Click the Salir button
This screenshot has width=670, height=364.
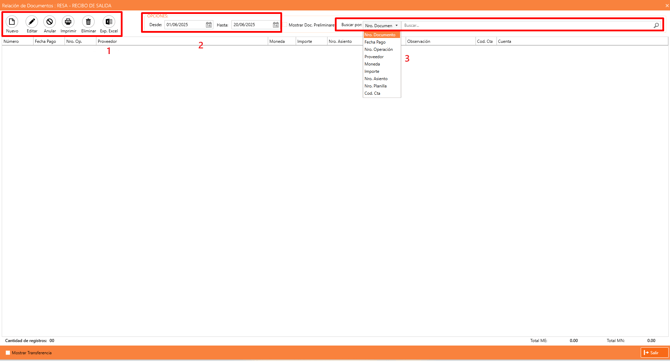pos(654,352)
